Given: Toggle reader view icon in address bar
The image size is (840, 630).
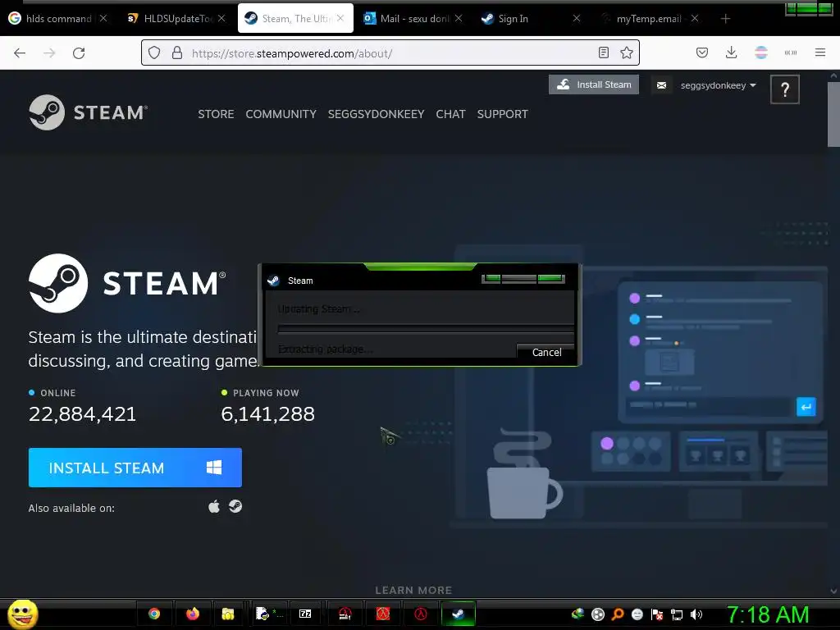Looking at the screenshot, I should [604, 53].
